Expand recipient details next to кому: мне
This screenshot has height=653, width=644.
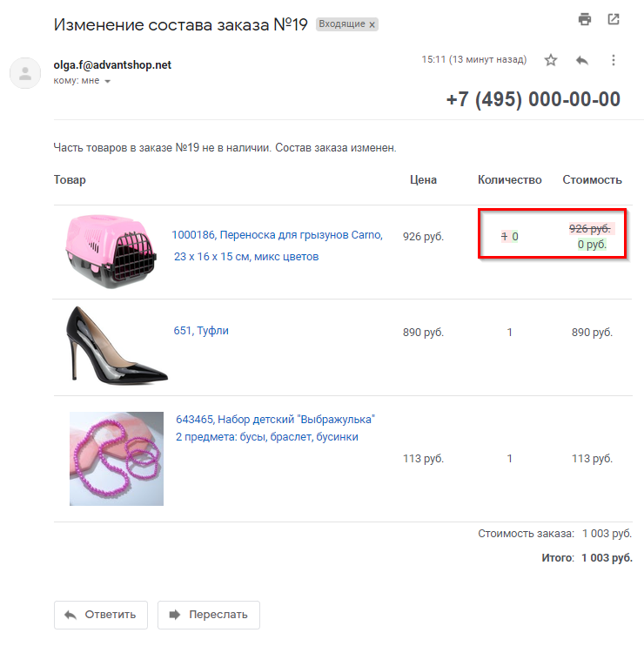[108, 82]
